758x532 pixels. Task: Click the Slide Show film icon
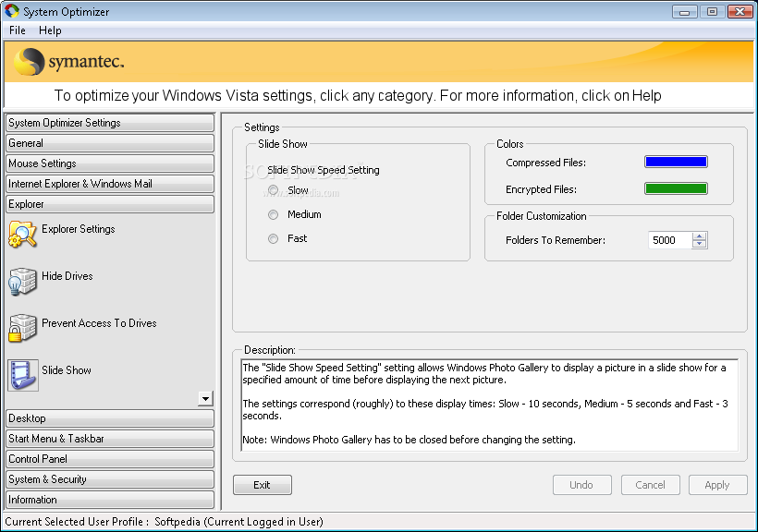pos(23,375)
